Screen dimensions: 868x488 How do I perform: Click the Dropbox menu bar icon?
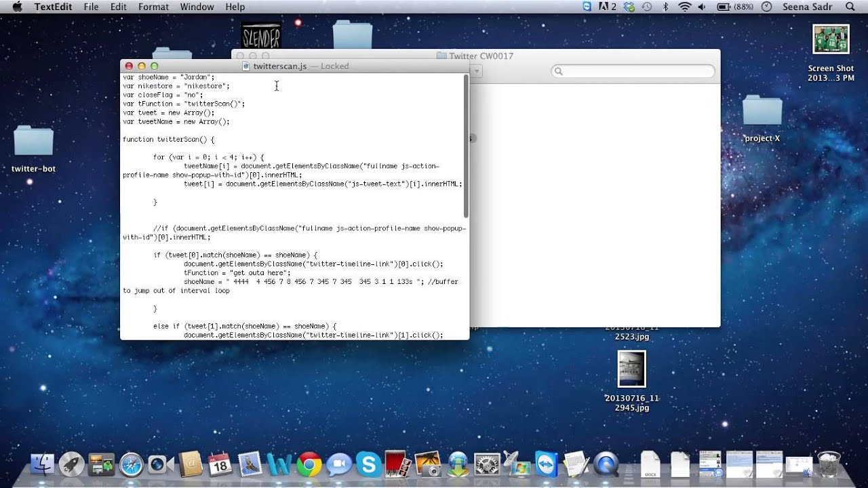[629, 7]
